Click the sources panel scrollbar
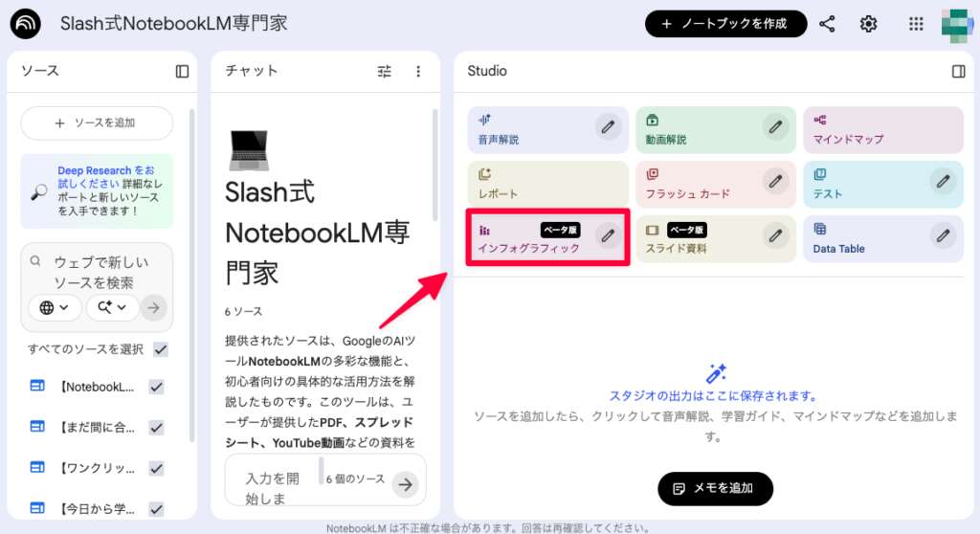 [x=191, y=275]
